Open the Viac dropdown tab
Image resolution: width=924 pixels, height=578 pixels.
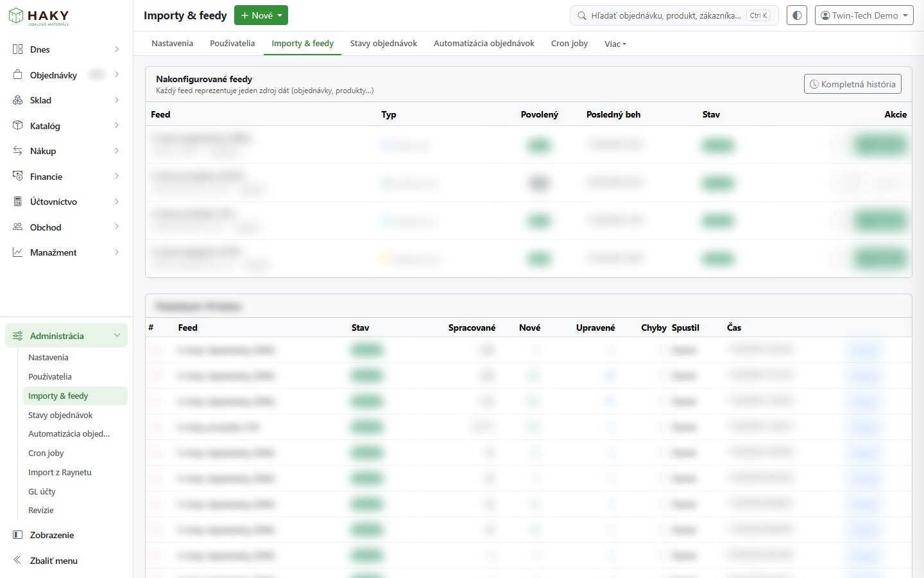(615, 44)
